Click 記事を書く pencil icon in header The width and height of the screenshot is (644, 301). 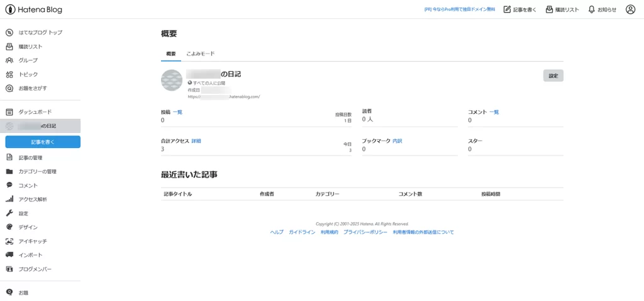[508, 9]
